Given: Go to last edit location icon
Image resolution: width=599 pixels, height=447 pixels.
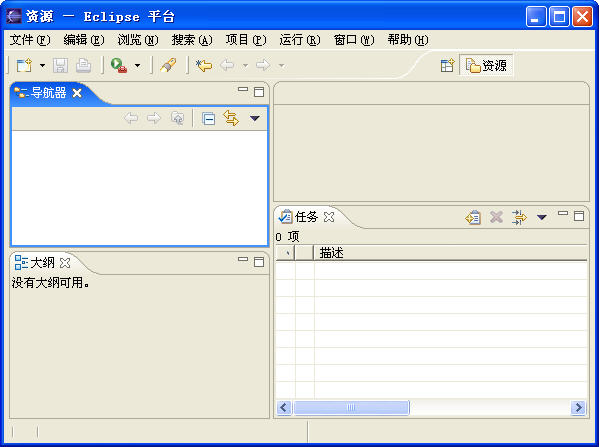Looking at the screenshot, I should (x=204, y=65).
